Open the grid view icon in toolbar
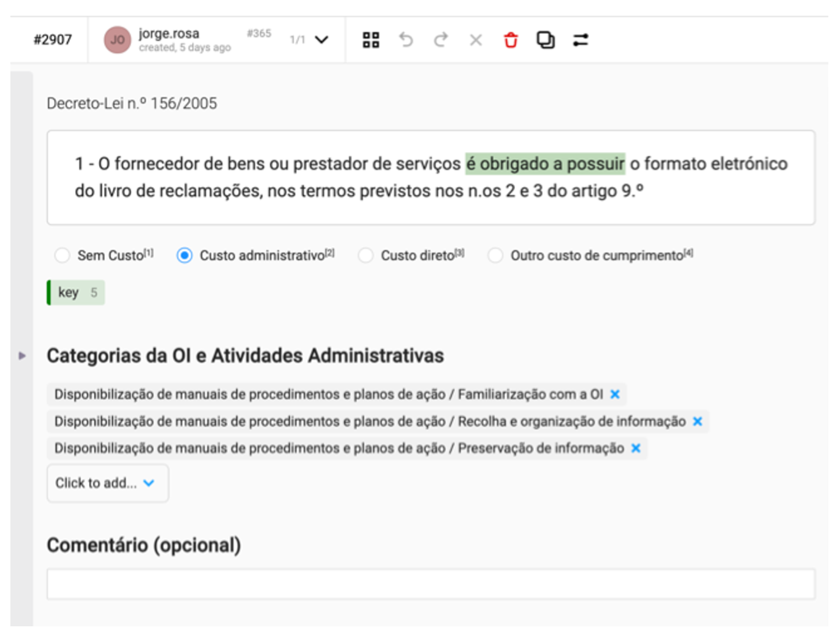The height and width of the screenshot is (636, 840). pyautogui.click(x=371, y=40)
